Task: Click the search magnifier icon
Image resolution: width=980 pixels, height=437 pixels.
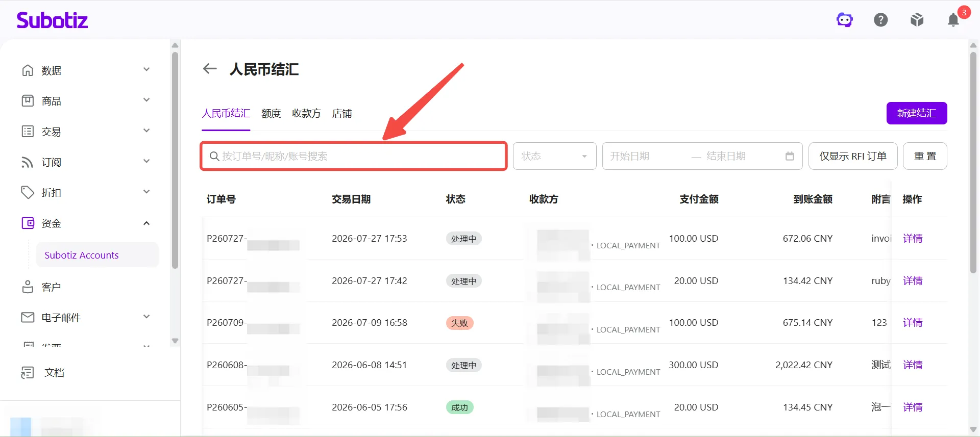Action: click(x=214, y=156)
